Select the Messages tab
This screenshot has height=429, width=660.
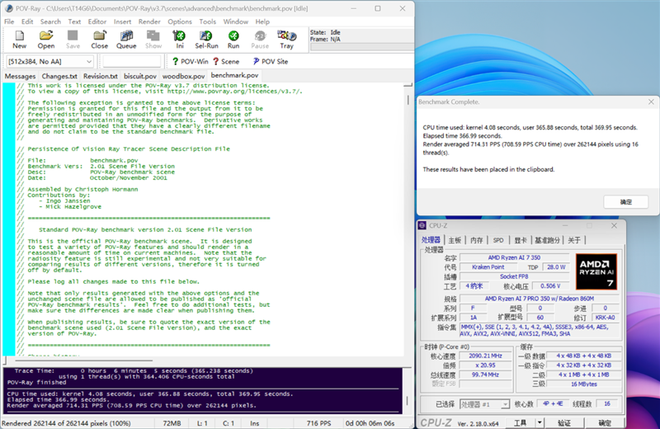click(x=20, y=76)
